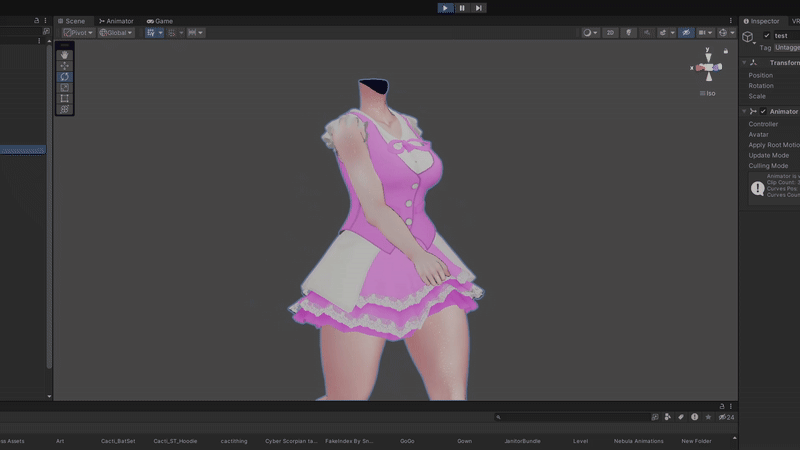Select the Scale tool
The height and width of the screenshot is (450, 800).
click(x=65, y=88)
